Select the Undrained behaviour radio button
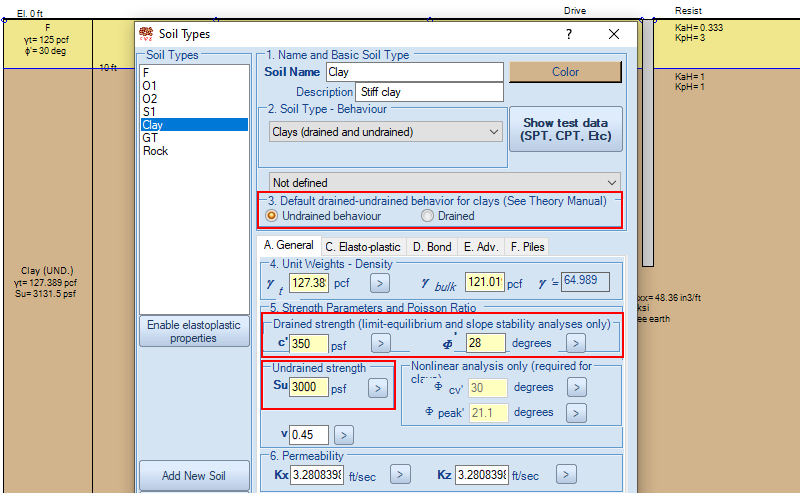The height and width of the screenshot is (493, 800). (271, 216)
